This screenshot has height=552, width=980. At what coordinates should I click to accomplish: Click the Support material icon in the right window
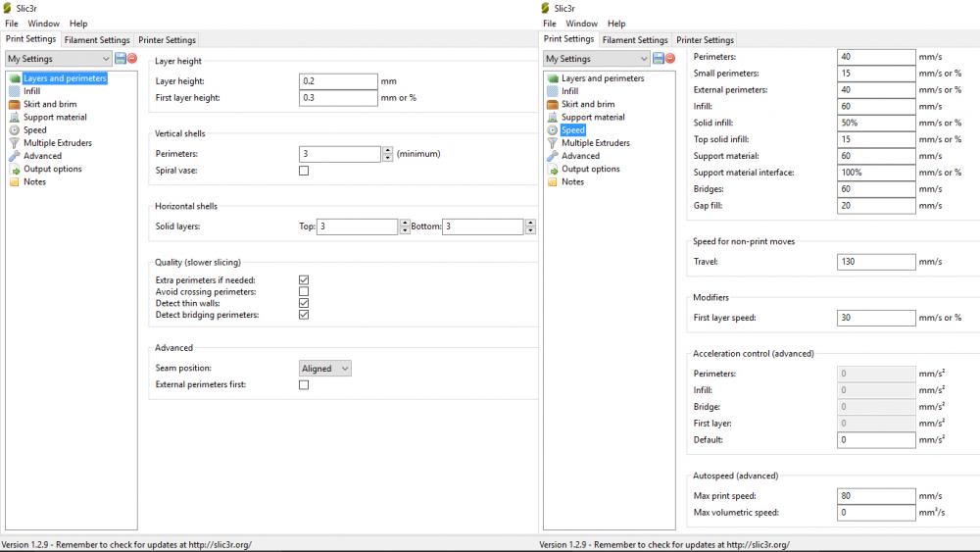553,117
